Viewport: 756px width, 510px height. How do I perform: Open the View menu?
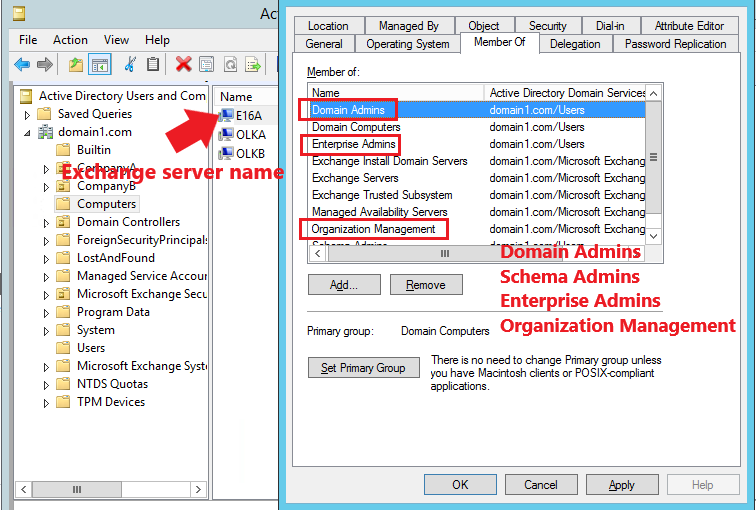116,40
